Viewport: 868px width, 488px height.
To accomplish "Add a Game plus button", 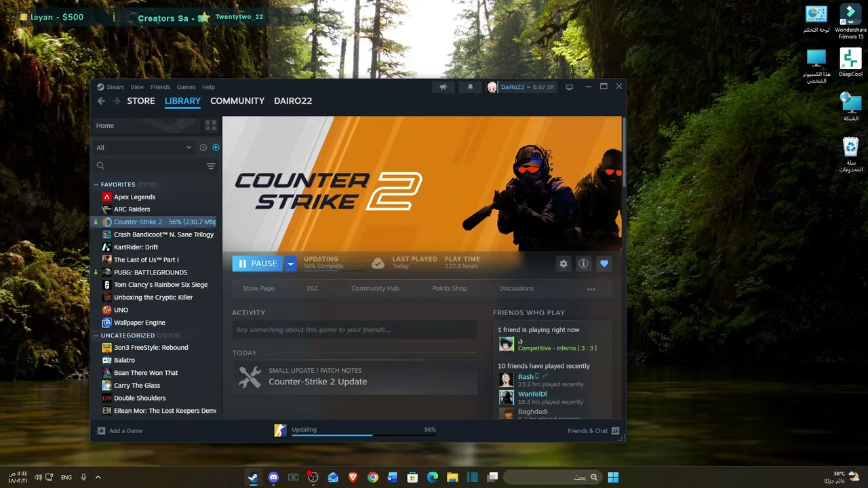I will pos(101,431).
